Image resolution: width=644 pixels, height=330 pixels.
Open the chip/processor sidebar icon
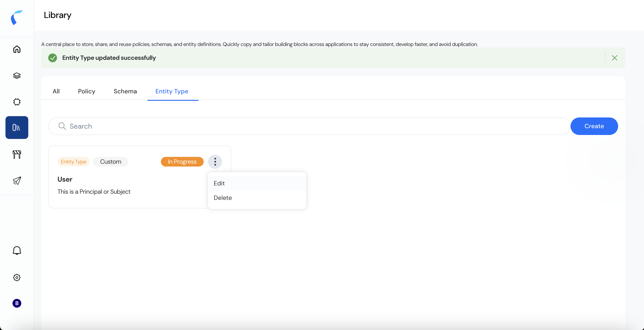point(17,102)
